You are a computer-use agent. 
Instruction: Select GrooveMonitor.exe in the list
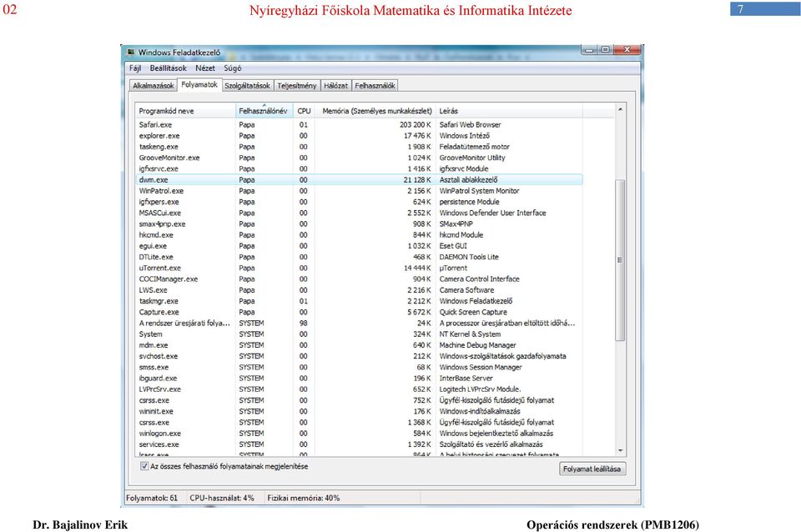(x=359, y=158)
